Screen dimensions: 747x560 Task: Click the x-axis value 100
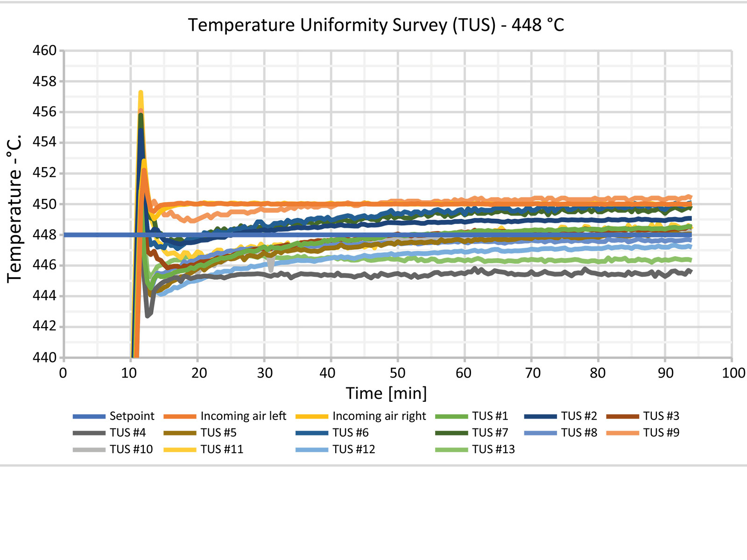(x=734, y=373)
